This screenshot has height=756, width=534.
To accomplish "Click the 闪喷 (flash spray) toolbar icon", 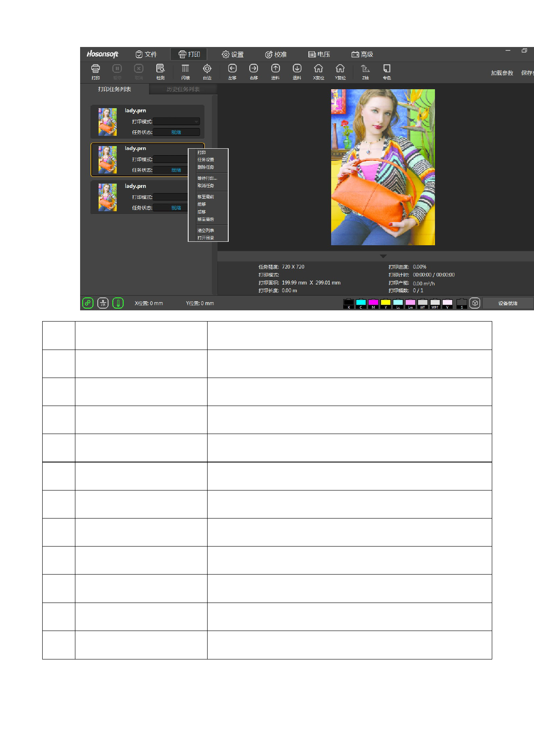I will pyautogui.click(x=185, y=71).
